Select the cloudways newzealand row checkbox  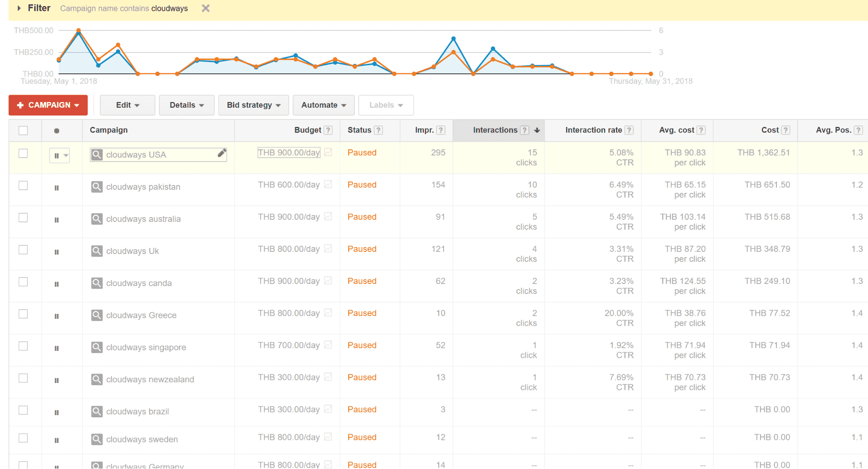pyautogui.click(x=23, y=378)
